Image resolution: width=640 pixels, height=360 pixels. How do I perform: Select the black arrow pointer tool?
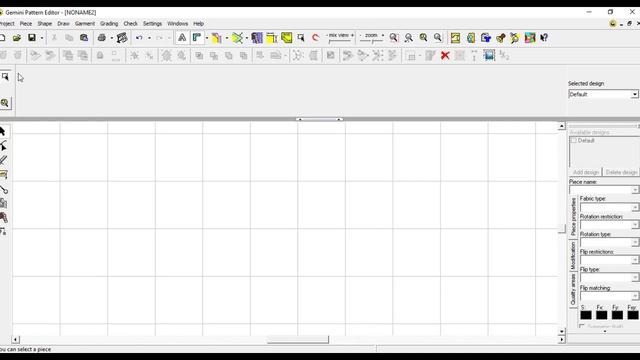click(x=3, y=131)
